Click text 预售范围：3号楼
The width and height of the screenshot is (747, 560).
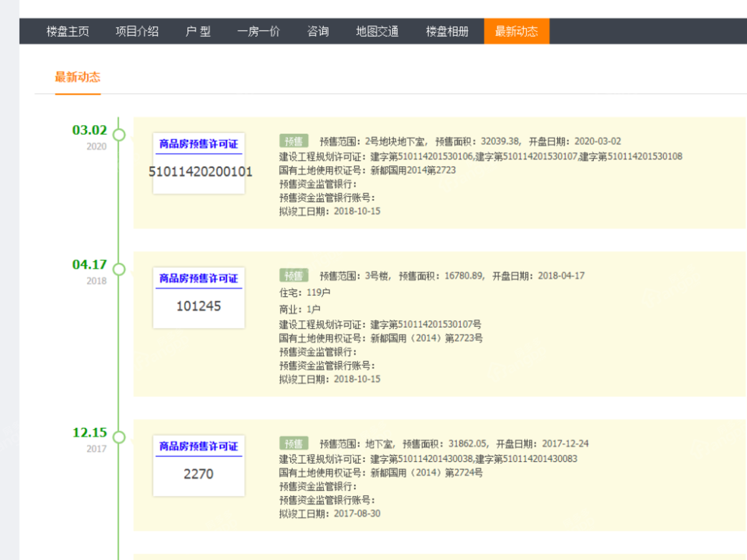[x=355, y=276]
